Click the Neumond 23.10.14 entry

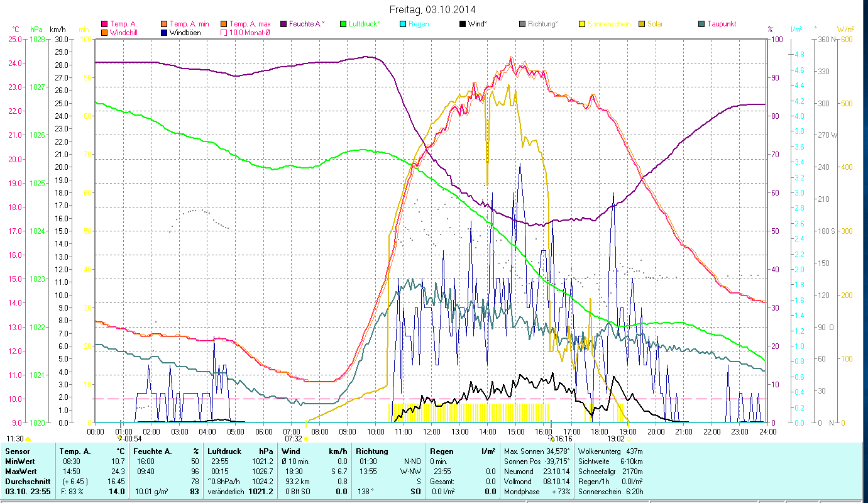tap(537, 472)
